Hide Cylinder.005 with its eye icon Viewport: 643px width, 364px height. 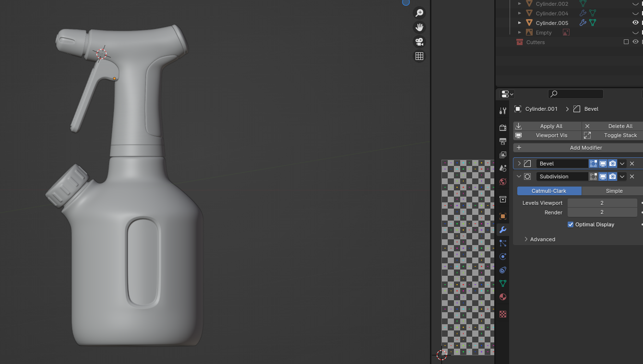pyautogui.click(x=636, y=23)
